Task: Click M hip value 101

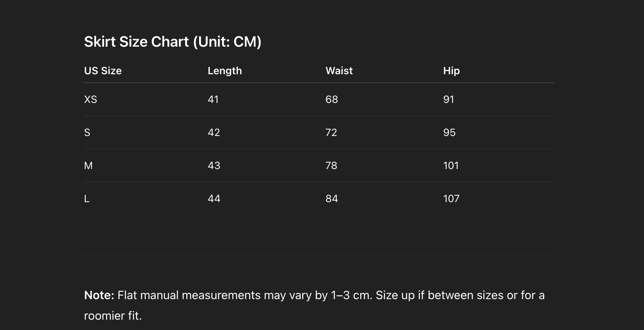Action: pyautogui.click(x=451, y=165)
